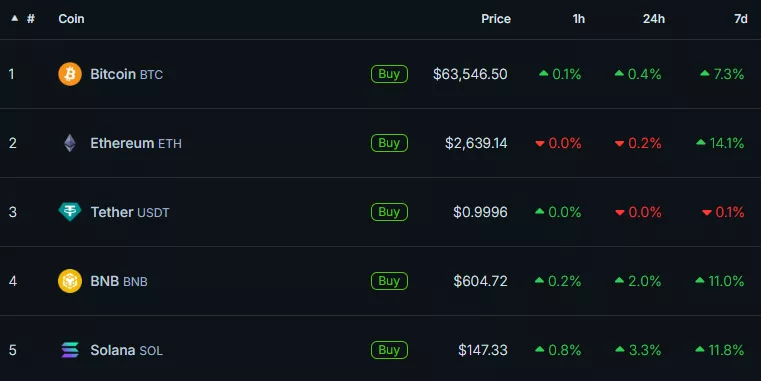The image size is (761, 381).
Task: Buy BNB with the Buy button
Action: tap(389, 281)
